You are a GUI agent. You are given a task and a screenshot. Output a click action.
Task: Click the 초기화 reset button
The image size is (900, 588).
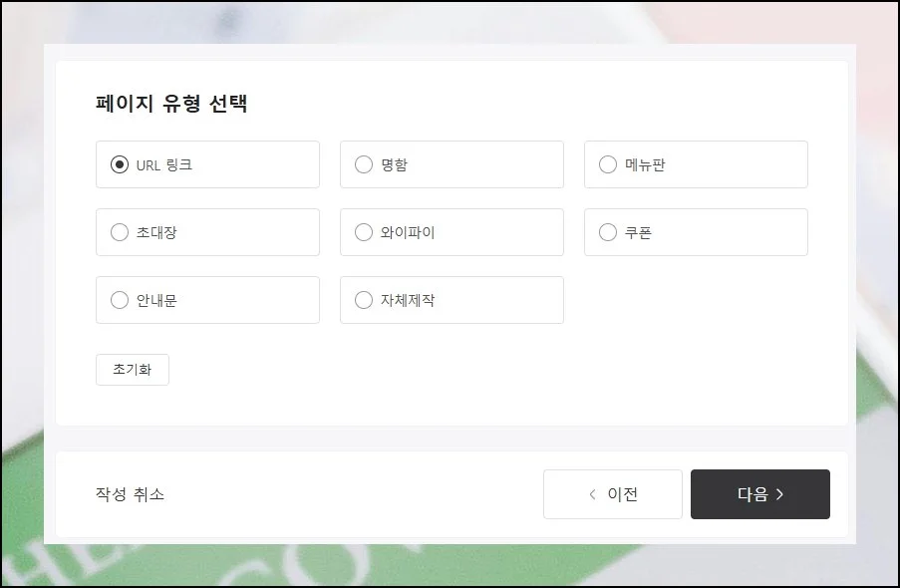pos(133,369)
